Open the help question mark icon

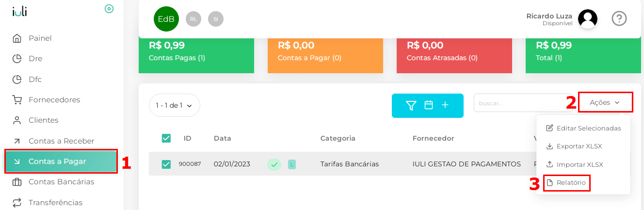coord(619,18)
